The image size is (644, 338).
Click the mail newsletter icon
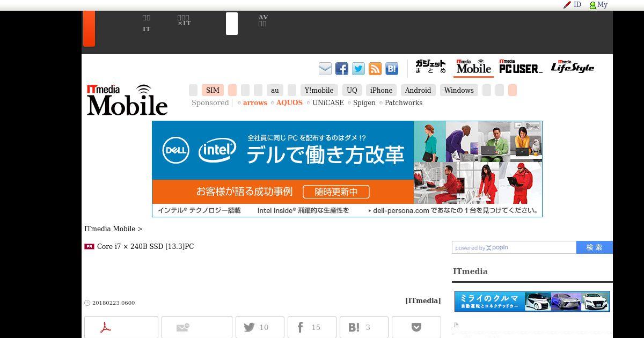click(325, 69)
